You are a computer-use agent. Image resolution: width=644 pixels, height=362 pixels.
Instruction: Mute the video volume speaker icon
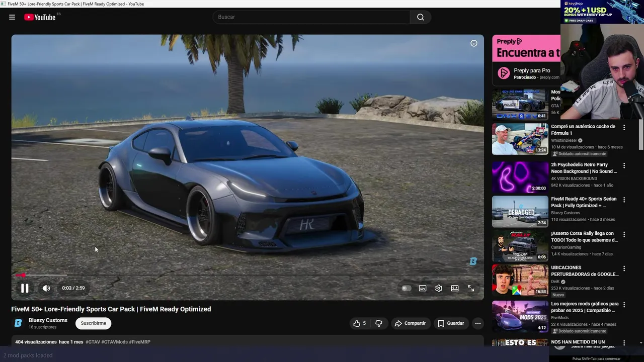pos(46,288)
